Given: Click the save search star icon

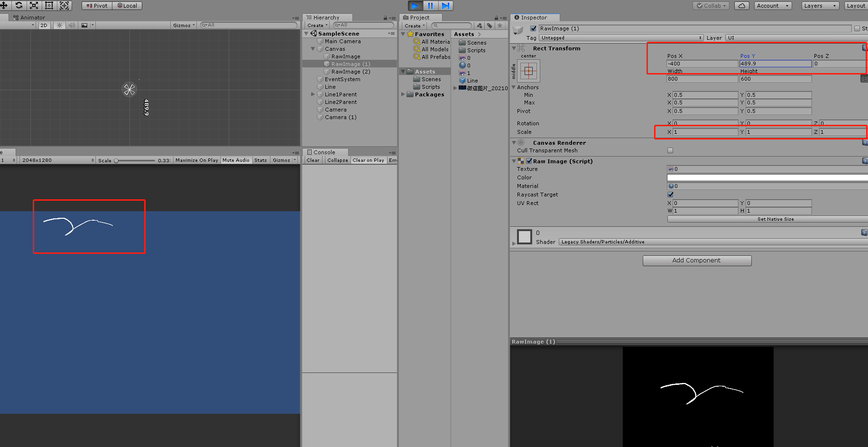Looking at the screenshot, I should 499,26.
